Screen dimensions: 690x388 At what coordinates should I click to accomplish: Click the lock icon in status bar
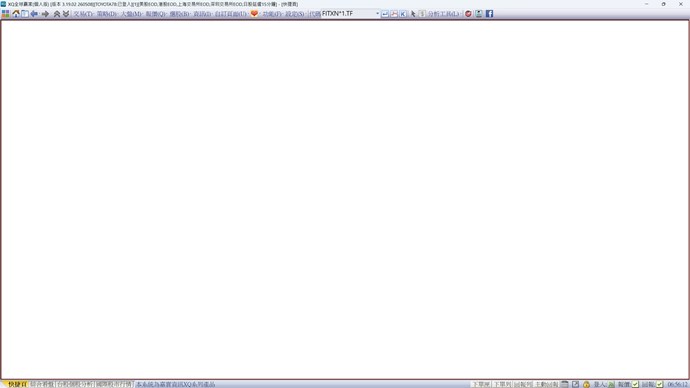(586, 384)
